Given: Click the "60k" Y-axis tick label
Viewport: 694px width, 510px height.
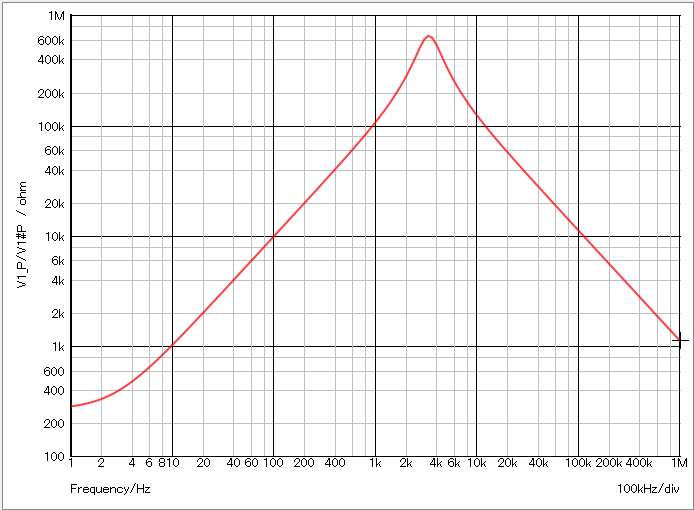Looking at the screenshot, I should [x=54, y=151].
